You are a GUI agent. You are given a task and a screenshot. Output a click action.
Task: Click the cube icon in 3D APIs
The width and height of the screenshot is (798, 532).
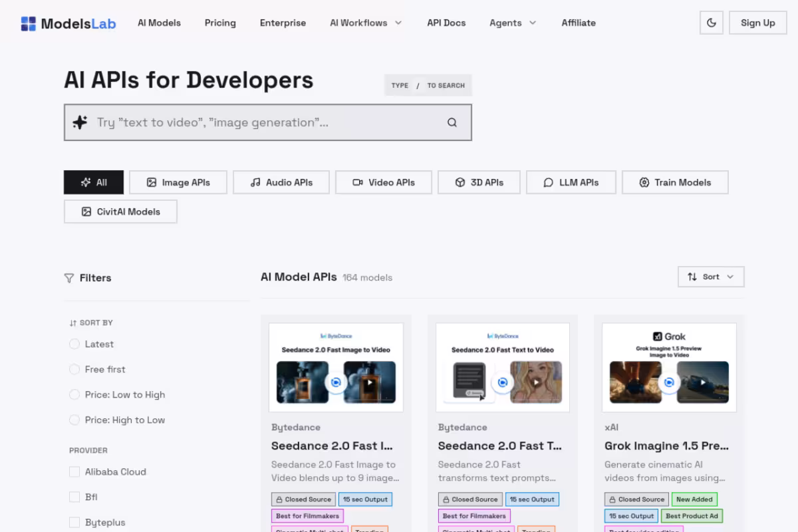pos(460,182)
